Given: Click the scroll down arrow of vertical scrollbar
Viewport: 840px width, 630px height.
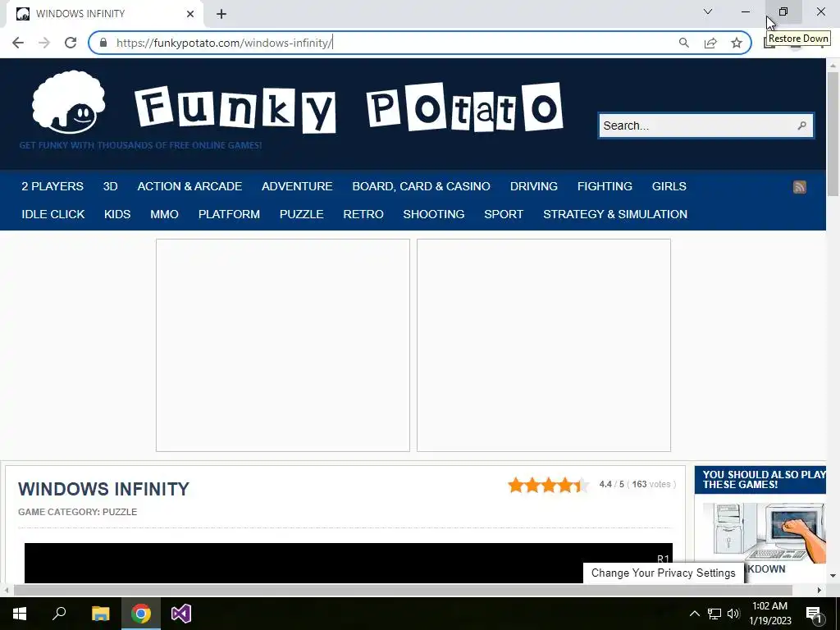Looking at the screenshot, I should [833, 576].
